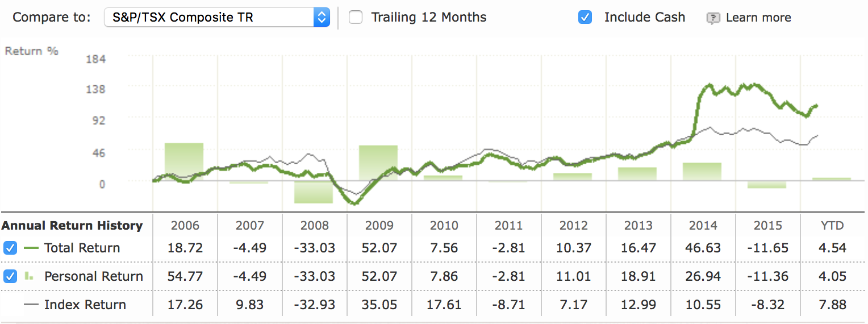Click the 2008 negative bar in chart
Viewport: 868px width, 324px height.
[x=313, y=192]
